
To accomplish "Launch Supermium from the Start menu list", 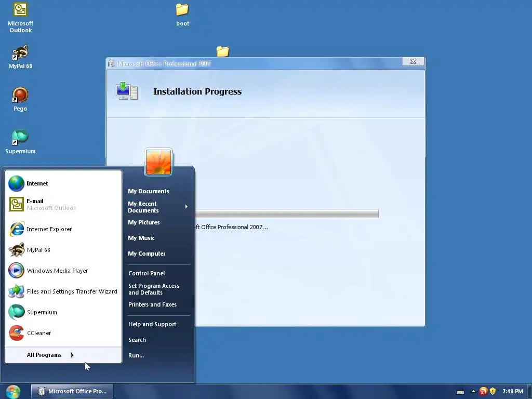I will coord(63,312).
